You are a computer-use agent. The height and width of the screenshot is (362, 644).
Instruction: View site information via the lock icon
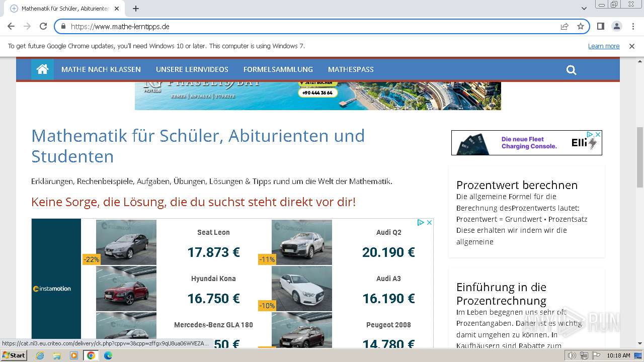point(63,27)
